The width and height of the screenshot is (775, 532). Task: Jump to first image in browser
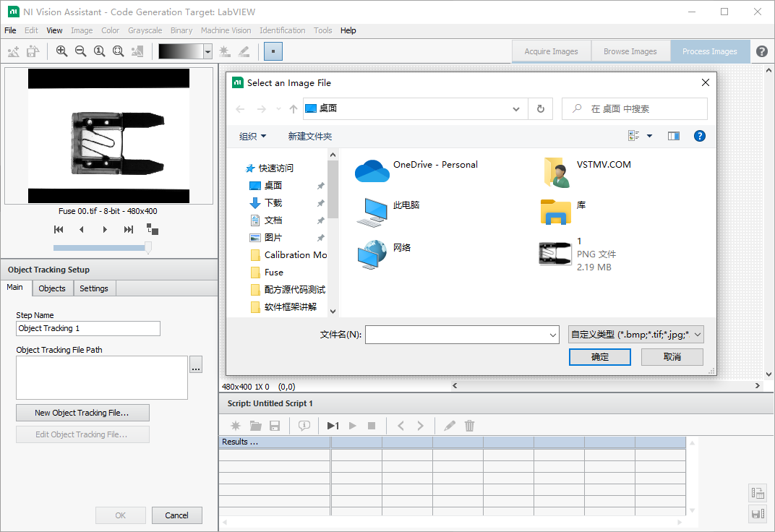pyautogui.click(x=59, y=229)
